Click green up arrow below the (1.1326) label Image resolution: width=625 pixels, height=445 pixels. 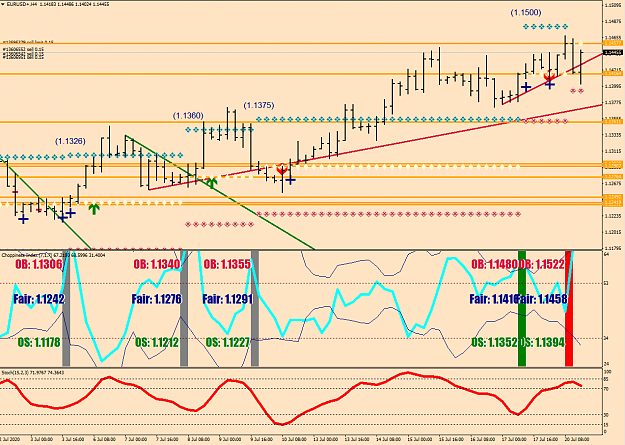click(x=94, y=208)
